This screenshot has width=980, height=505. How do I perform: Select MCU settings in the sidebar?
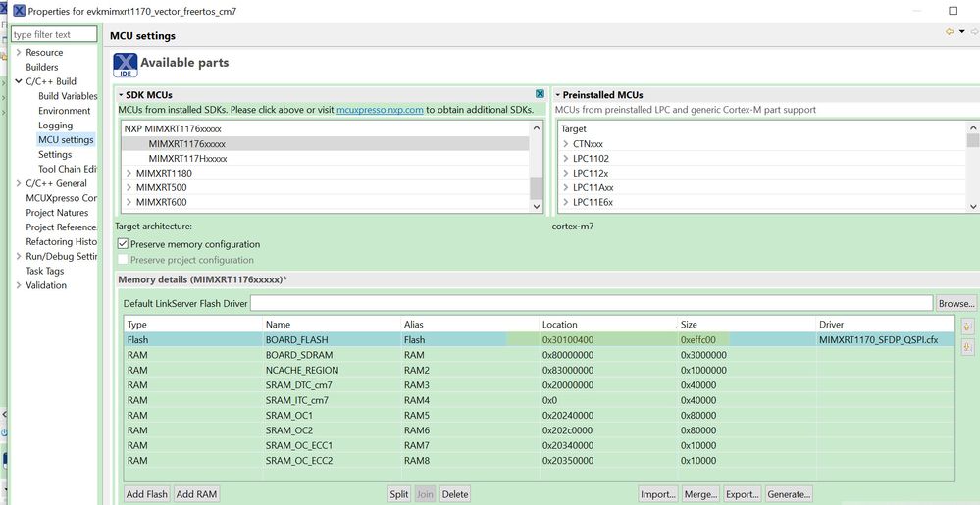click(x=66, y=139)
